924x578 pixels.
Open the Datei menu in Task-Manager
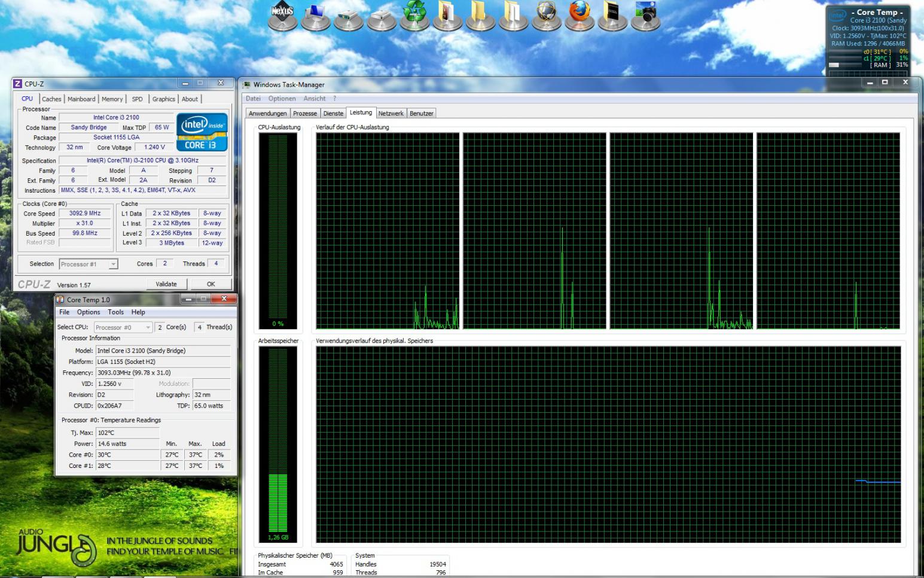(253, 99)
